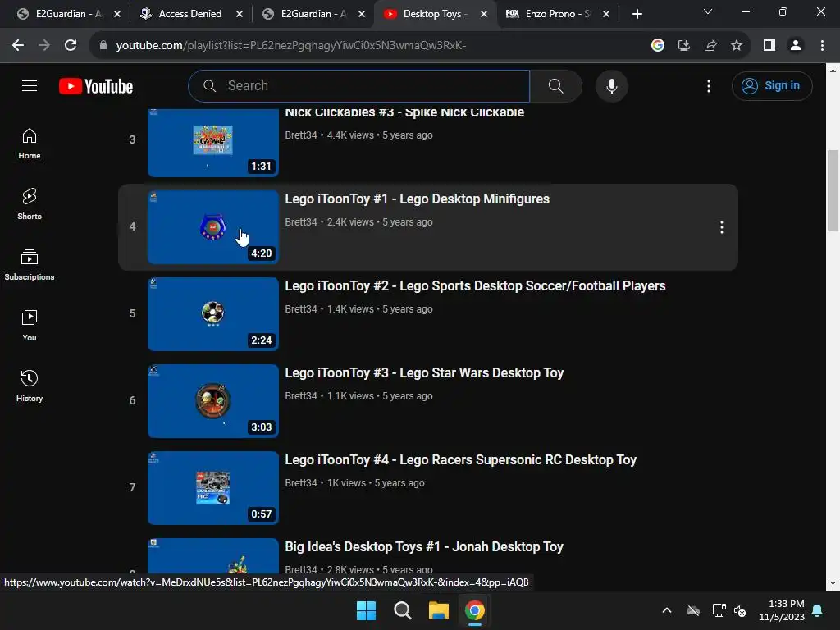Image resolution: width=840 pixels, height=630 pixels.
Task: Click the magnifier search button beside search box
Action: click(555, 85)
